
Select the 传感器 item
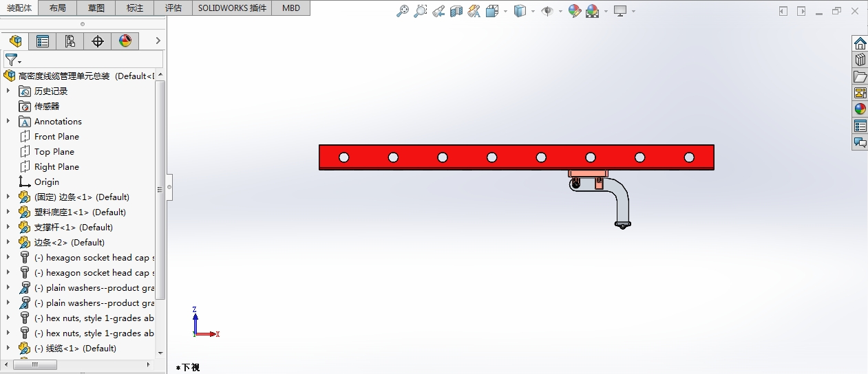[x=47, y=106]
